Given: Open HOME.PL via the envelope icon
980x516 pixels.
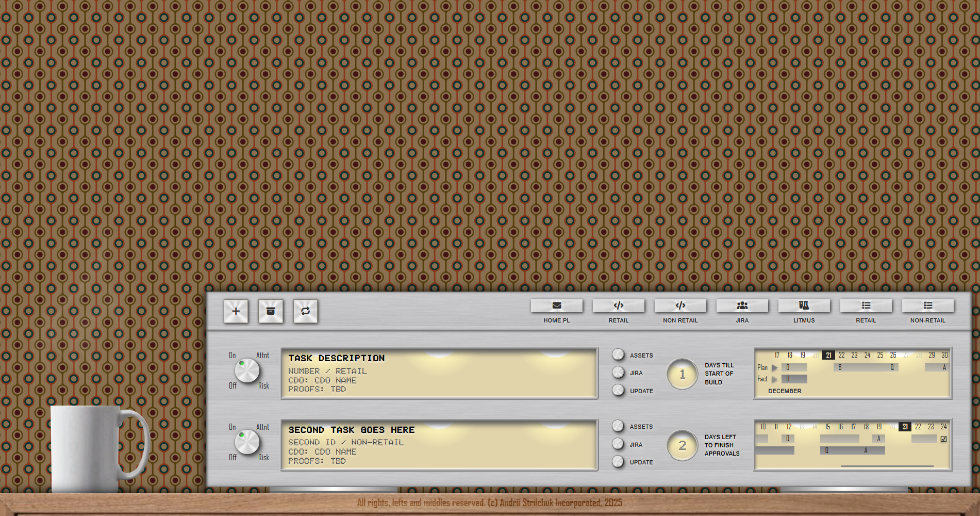Looking at the screenshot, I should click(x=556, y=305).
